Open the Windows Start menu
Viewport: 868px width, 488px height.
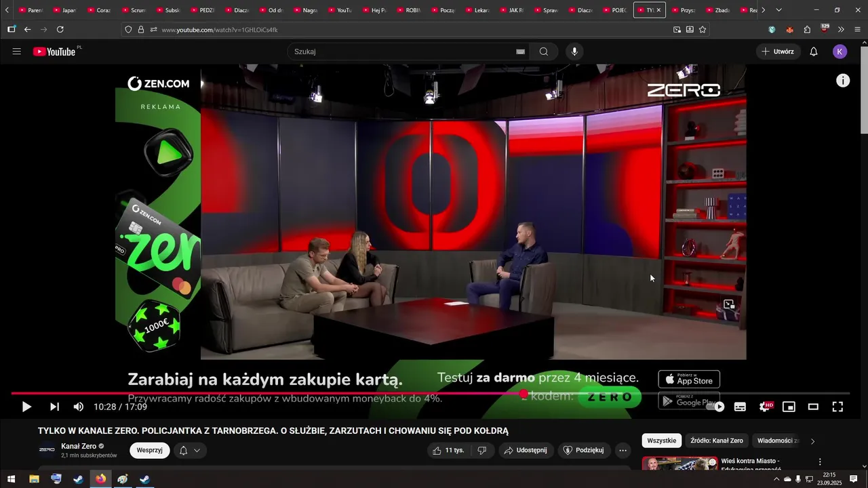click(x=11, y=479)
